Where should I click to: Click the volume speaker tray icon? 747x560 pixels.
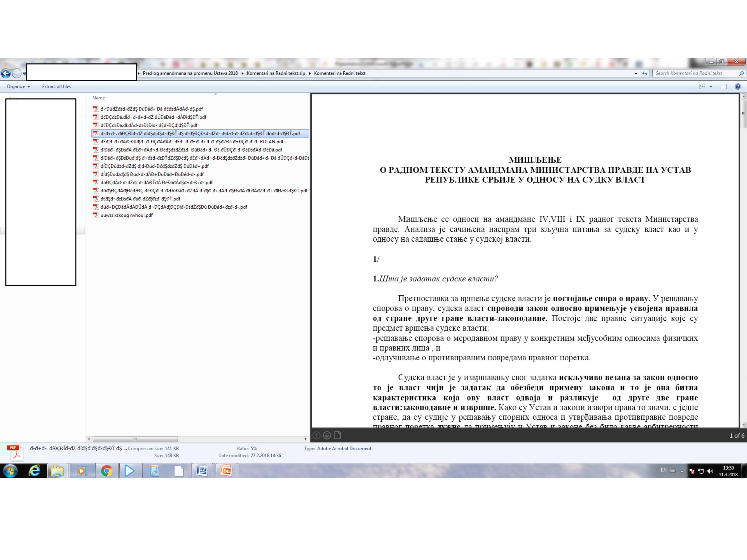coord(710,471)
